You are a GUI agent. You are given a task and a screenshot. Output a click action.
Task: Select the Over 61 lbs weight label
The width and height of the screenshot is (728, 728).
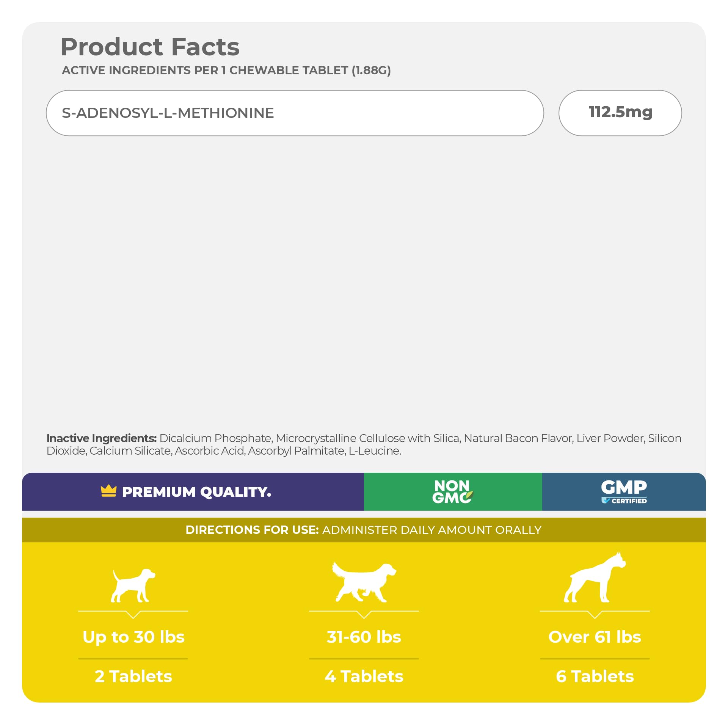[x=595, y=637]
